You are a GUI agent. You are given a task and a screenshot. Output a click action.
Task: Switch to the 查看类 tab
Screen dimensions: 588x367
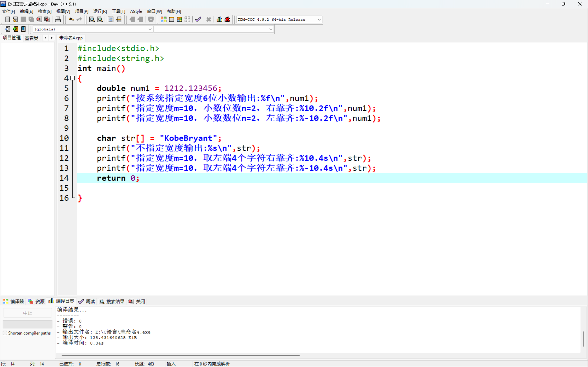pos(32,38)
